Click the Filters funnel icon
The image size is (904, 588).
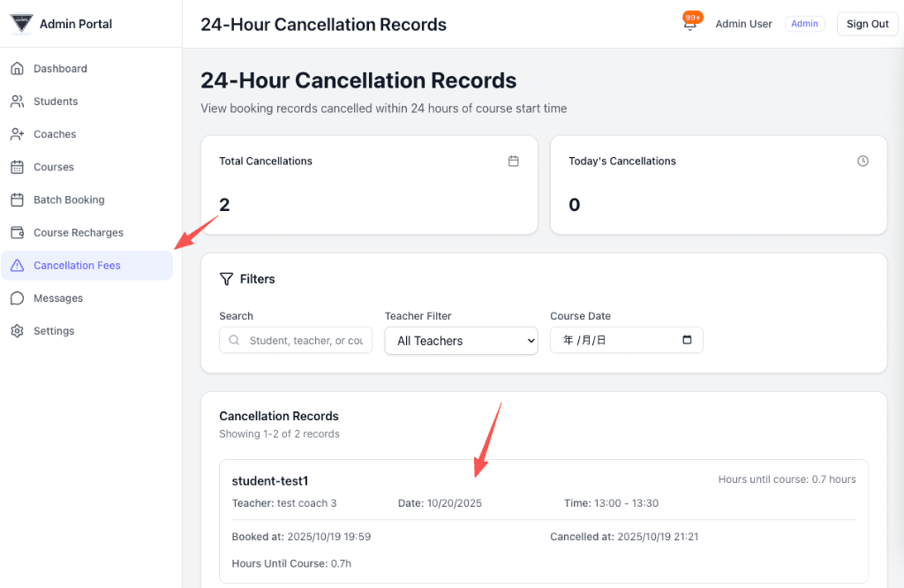click(226, 279)
